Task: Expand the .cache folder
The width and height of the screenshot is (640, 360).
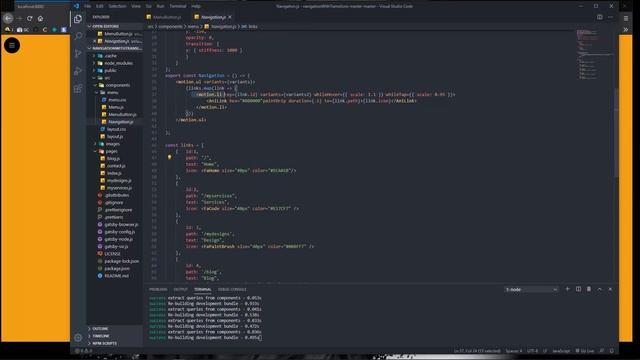Action: 110,56
